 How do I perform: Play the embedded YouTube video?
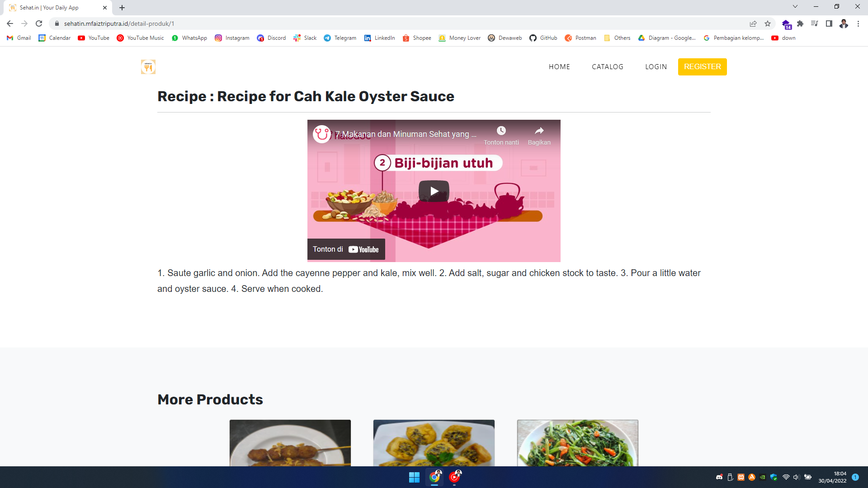[434, 191]
